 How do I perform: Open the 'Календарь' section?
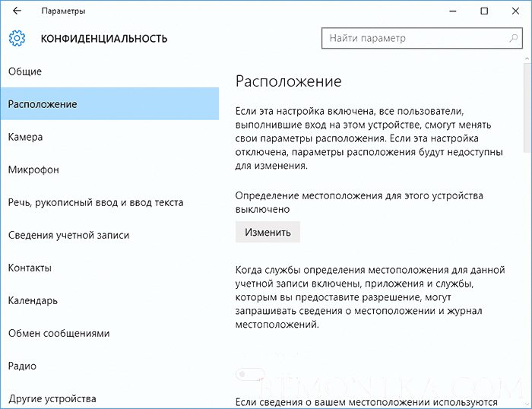tap(109, 300)
